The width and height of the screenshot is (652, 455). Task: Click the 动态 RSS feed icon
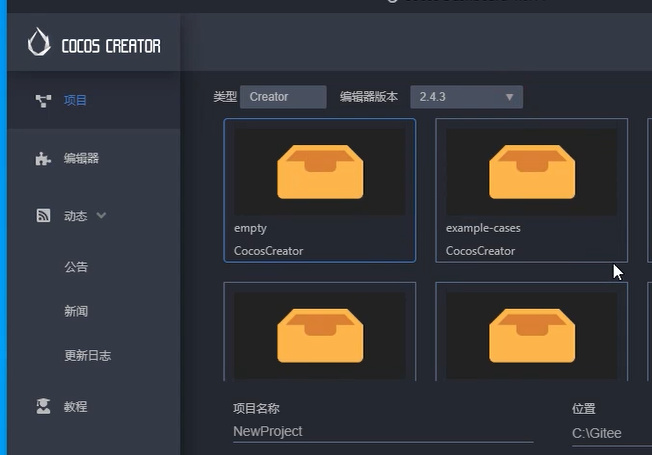43,215
